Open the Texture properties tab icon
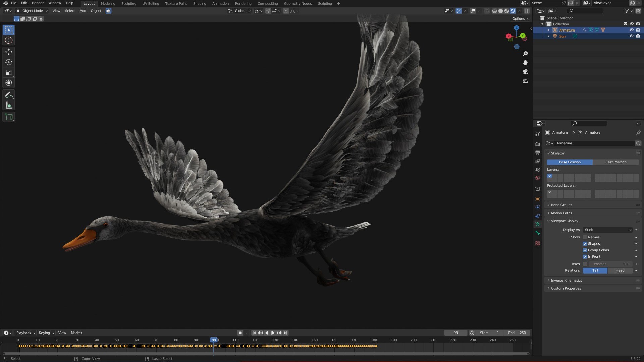Viewport: 644px width, 362px height. [x=538, y=243]
